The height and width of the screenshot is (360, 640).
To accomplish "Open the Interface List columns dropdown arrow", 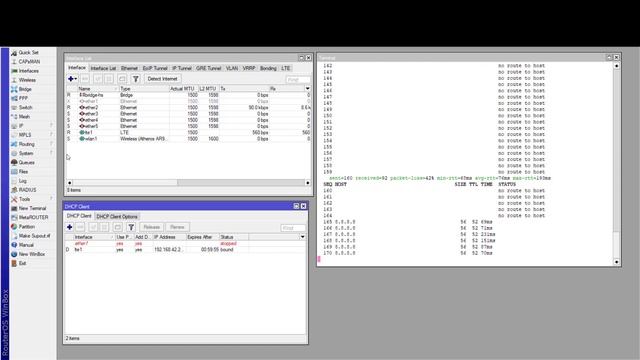I will pos(307,89).
